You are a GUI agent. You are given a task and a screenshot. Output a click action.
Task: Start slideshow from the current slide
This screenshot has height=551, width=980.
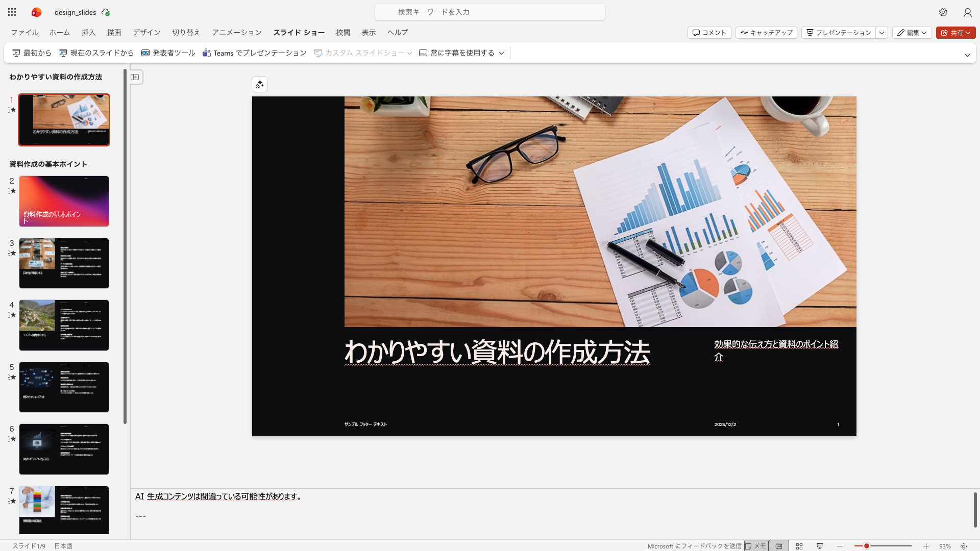click(x=96, y=53)
